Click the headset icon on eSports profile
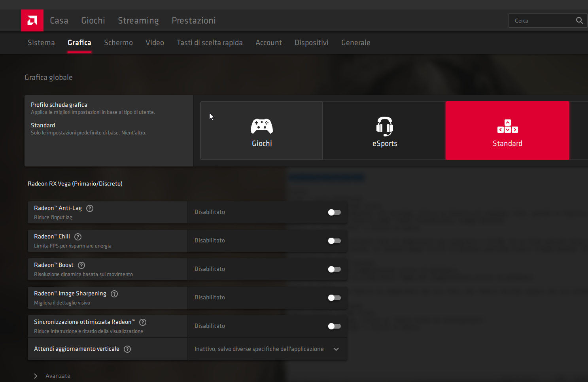588x382 pixels. coord(385,126)
